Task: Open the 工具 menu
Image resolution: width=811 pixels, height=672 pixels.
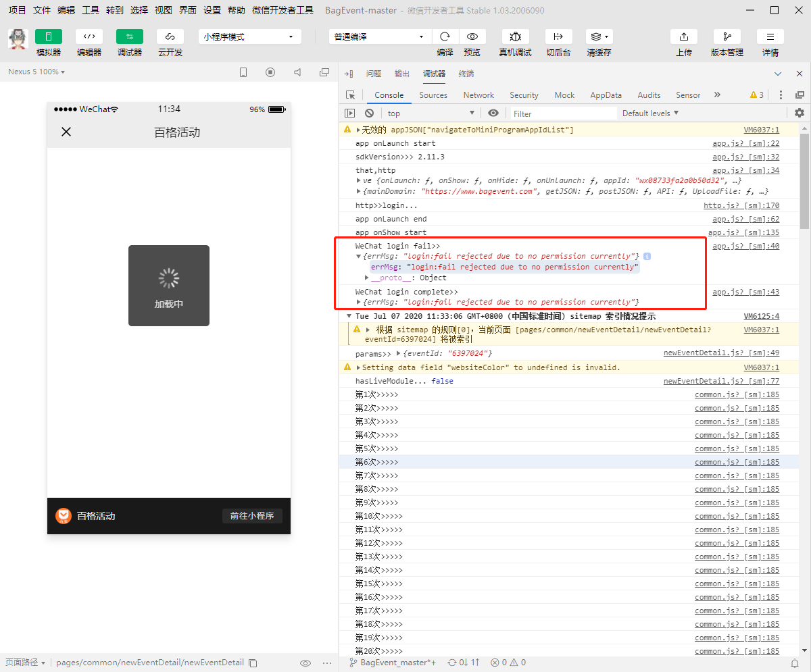Action: click(91, 10)
